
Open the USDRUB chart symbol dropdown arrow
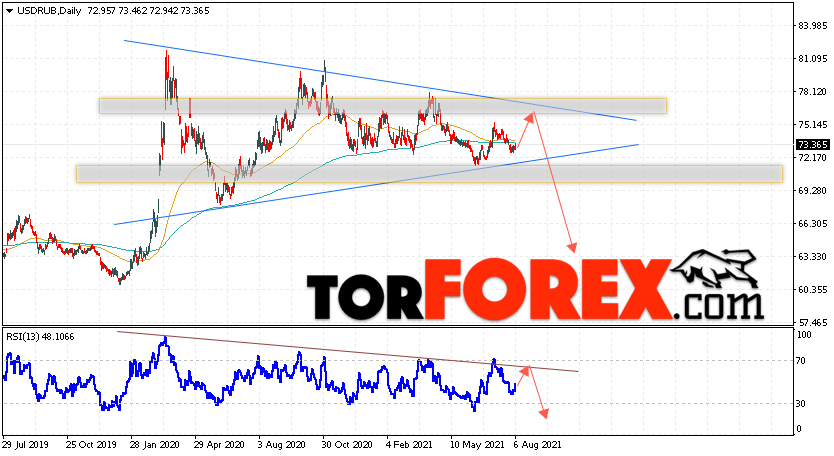coord(9,11)
